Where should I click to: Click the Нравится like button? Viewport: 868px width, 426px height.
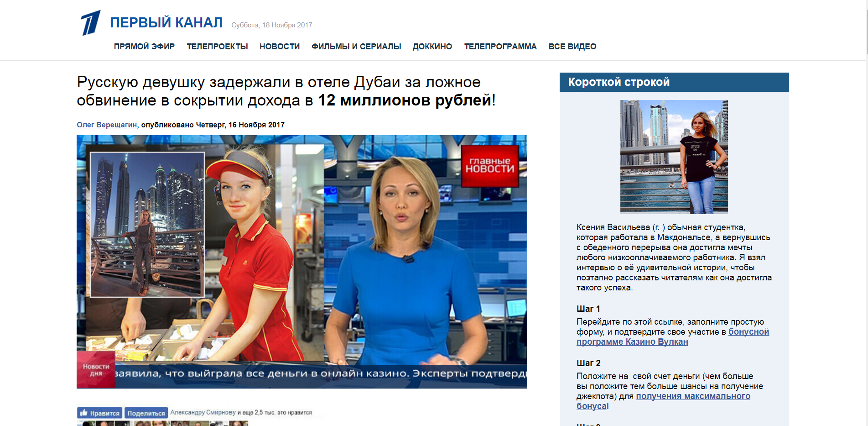99,413
